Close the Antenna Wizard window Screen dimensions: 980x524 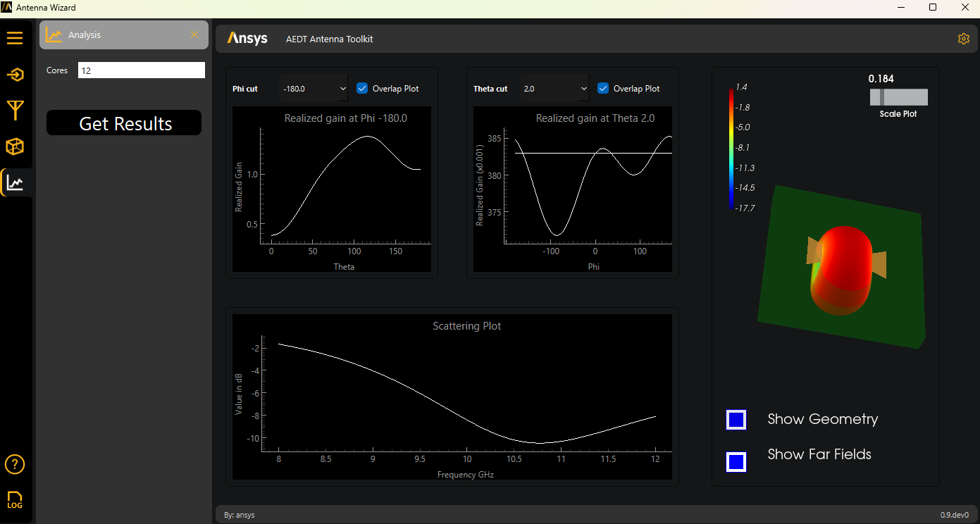[965, 8]
